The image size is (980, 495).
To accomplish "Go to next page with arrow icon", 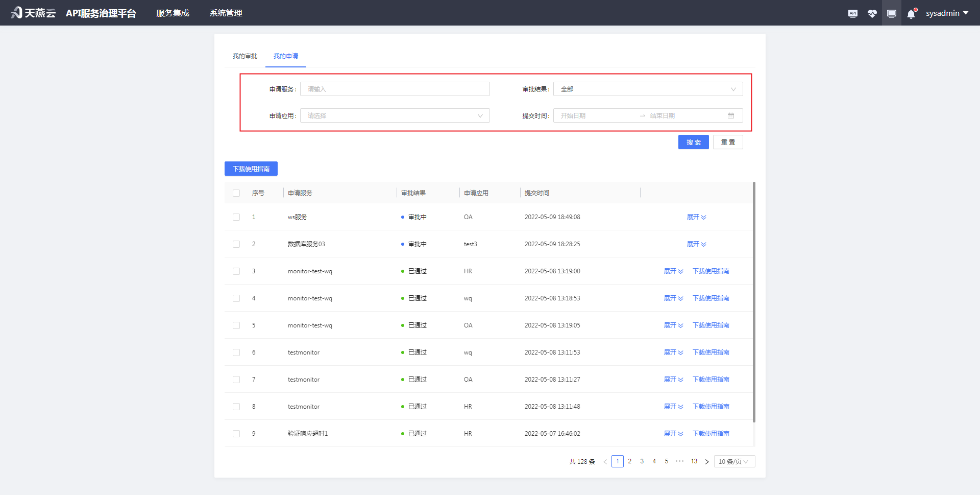I will [x=707, y=461].
